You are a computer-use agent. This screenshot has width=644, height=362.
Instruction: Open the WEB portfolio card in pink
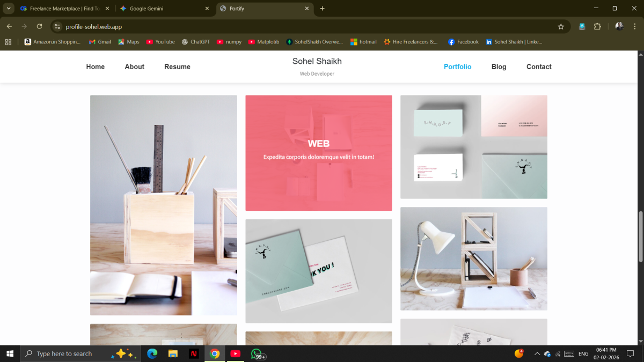tap(318, 153)
